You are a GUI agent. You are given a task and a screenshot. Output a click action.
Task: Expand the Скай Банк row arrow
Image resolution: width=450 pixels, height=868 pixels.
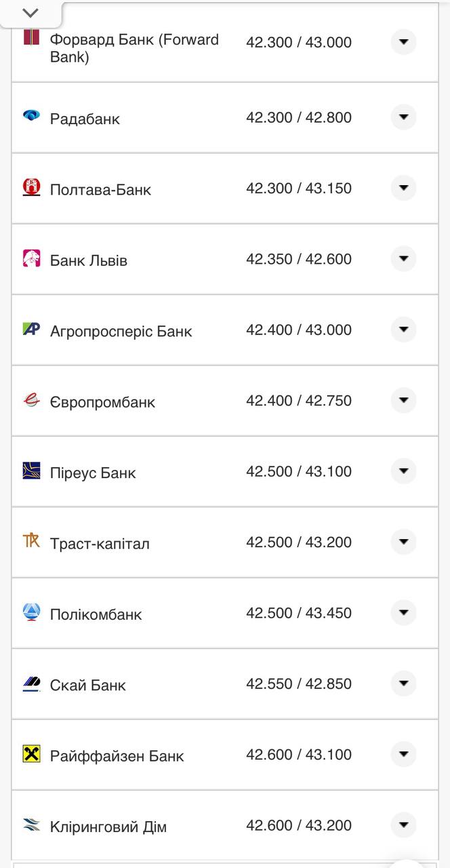[403, 684]
